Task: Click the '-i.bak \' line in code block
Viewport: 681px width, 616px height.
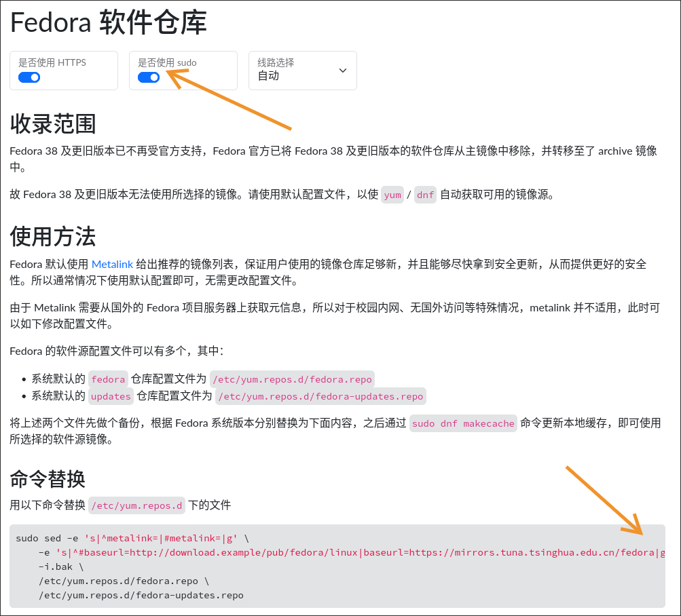Action: 61,567
